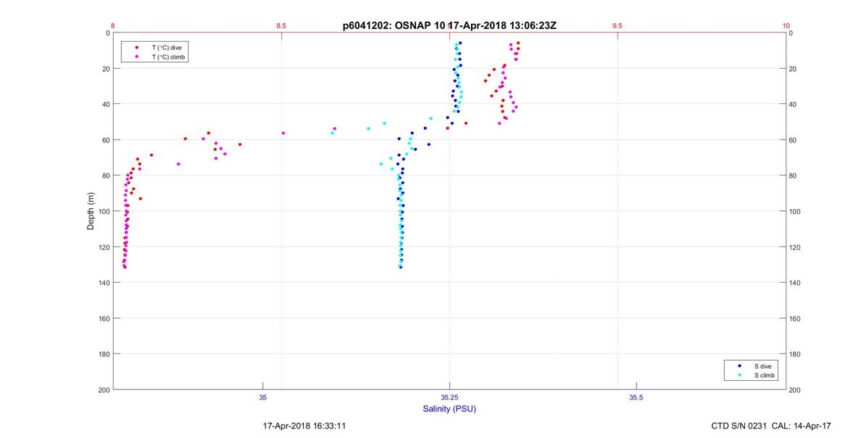Select the 'T (°C) climb' legend label
The image size is (868, 438).
click(168, 56)
